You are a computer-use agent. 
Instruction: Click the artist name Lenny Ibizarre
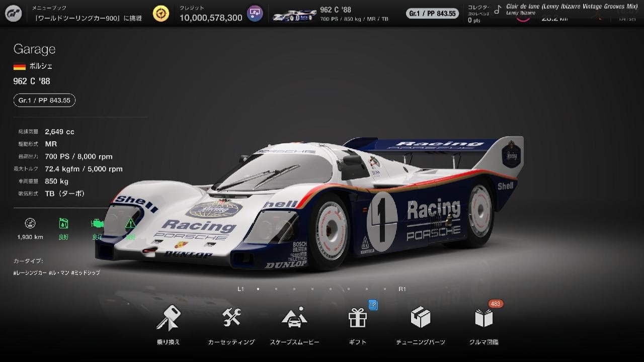(521, 13)
